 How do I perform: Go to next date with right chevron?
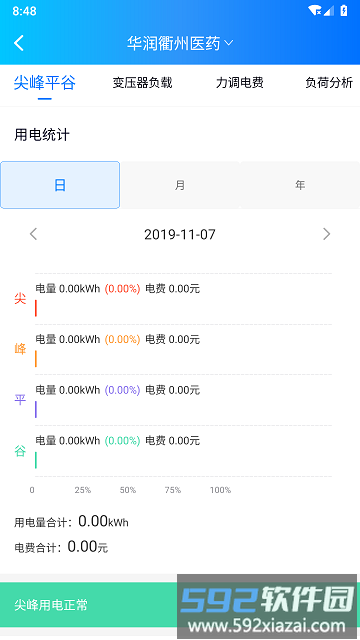click(x=326, y=234)
